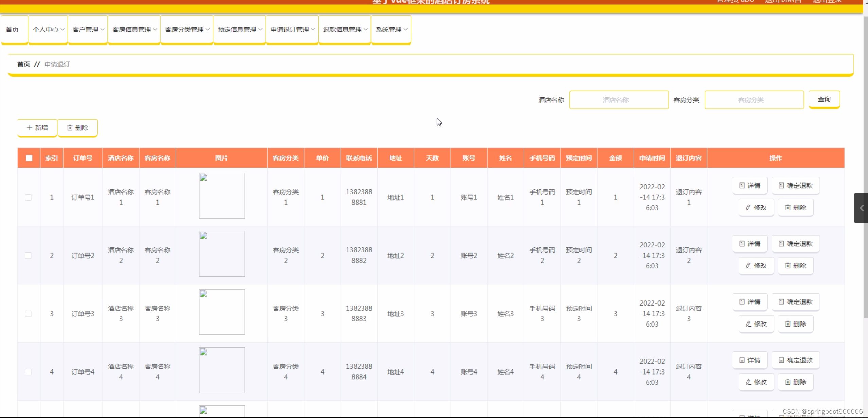Click broken image thumbnail in row 2
This screenshot has height=418, width=868.
point(222,254)
